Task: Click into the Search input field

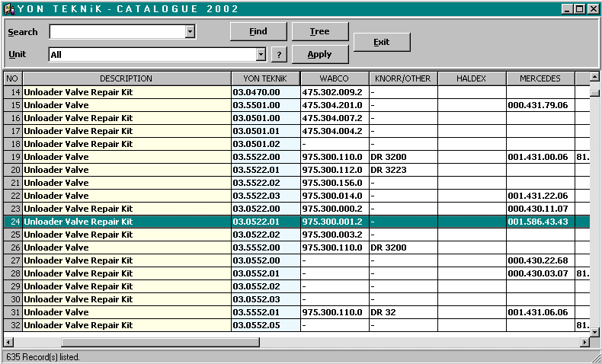Action: tap(117, 32)
